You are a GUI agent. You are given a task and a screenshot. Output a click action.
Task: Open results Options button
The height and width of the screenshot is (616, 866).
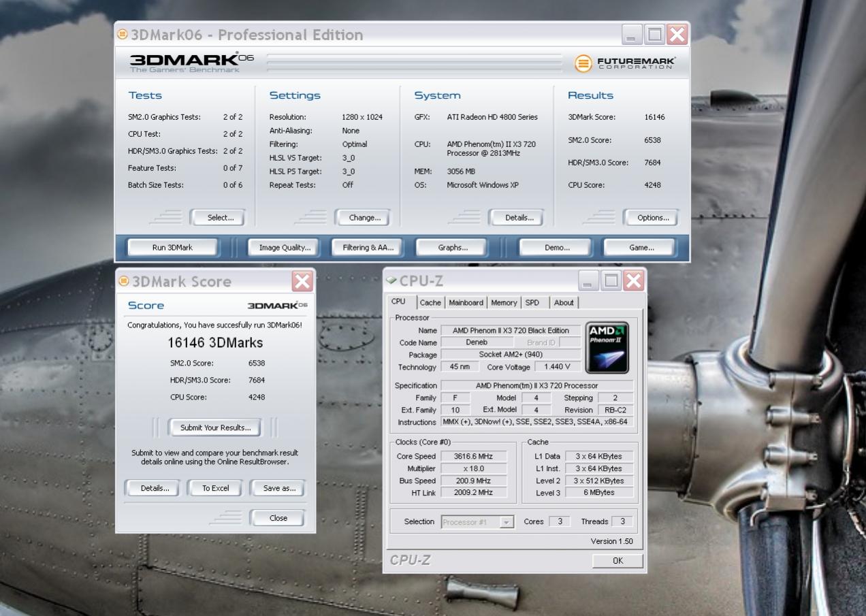click(x=651, y=218)
